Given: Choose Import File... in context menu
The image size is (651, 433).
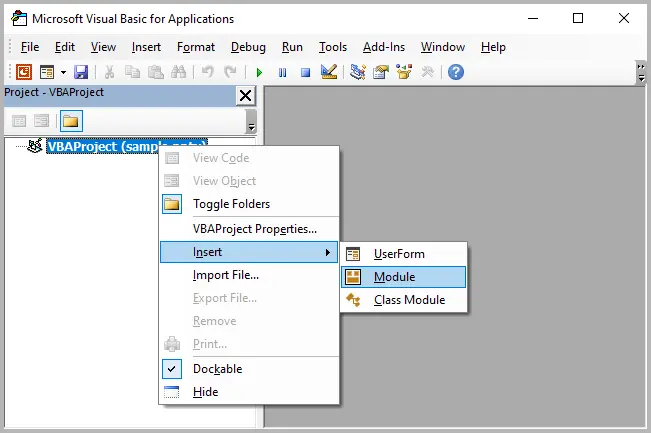Looking at the screenshot, I should (x=249, y=275).
